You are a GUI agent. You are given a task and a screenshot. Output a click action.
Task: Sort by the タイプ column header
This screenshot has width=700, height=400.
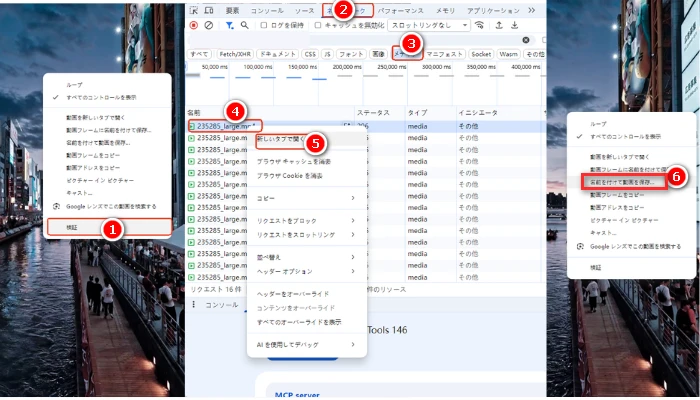(x=417, y=113)
